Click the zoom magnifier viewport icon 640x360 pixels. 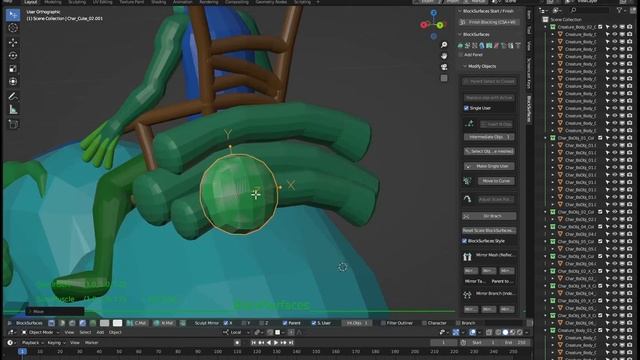(x=444, y=44)
